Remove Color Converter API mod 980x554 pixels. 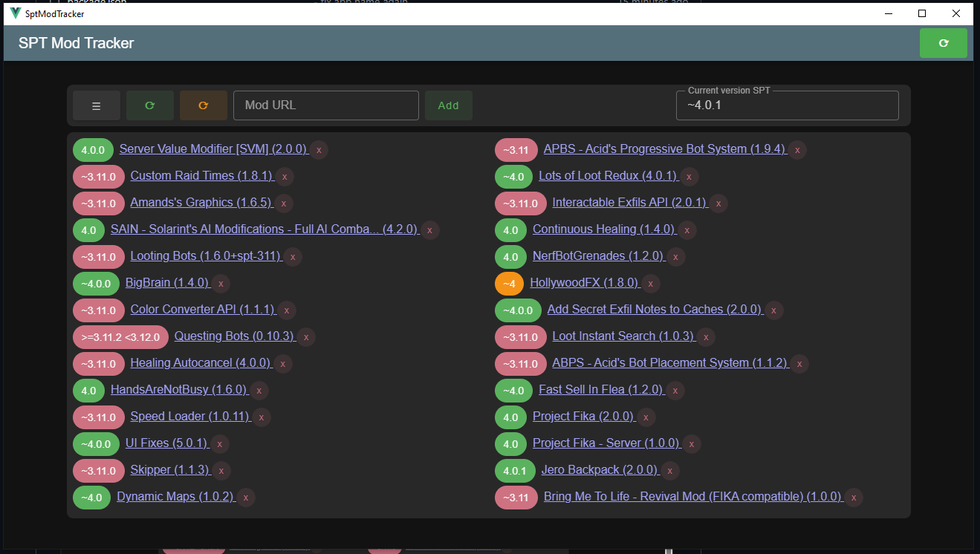[x=288, y=310]
